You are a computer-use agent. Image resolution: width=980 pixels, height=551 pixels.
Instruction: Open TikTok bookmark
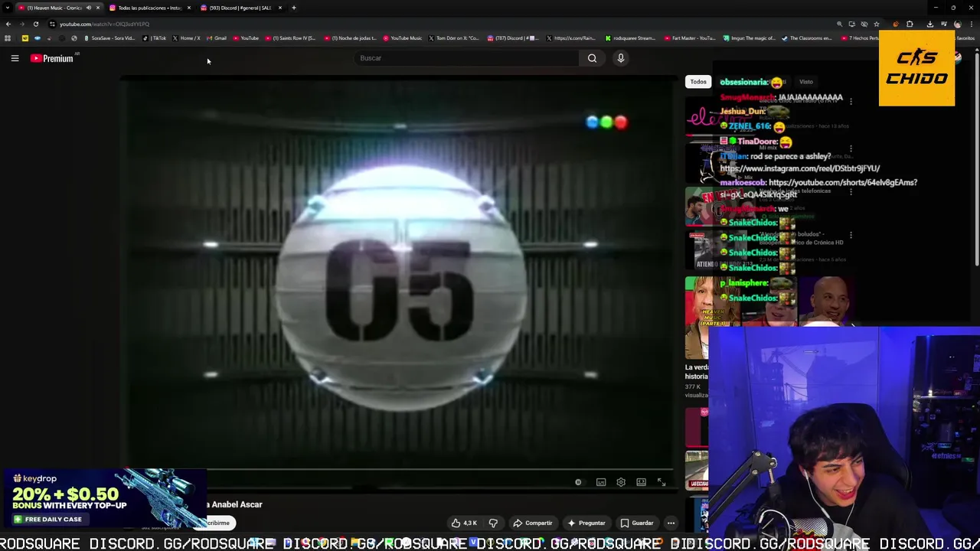(155, 38)
